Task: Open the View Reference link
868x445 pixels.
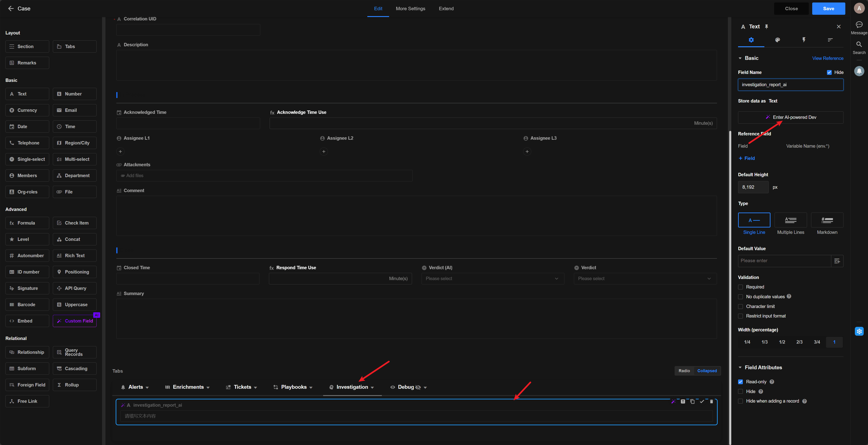Action: pos(828,58)
